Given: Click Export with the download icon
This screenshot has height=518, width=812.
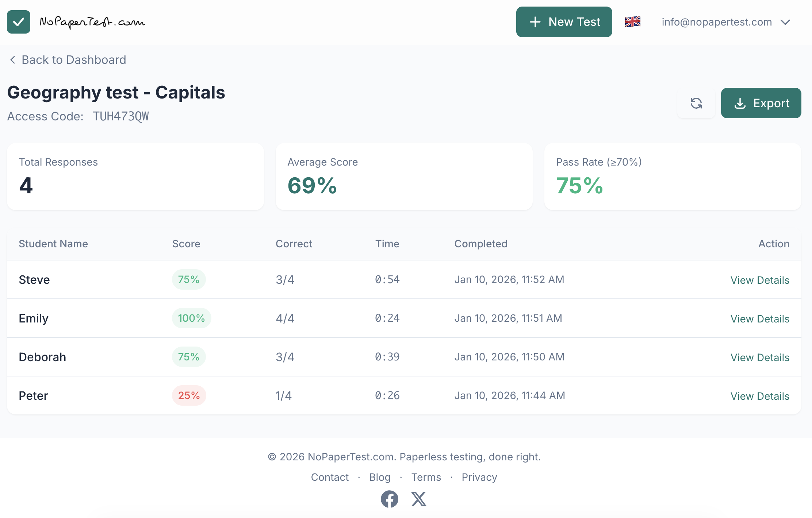Looking at the screenshot, I should 761,103.
